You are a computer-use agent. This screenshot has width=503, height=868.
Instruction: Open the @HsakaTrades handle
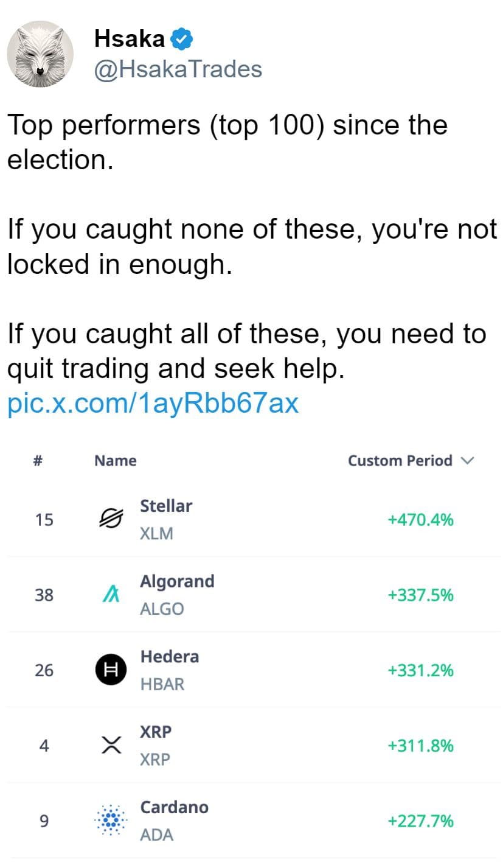point(178,69)
